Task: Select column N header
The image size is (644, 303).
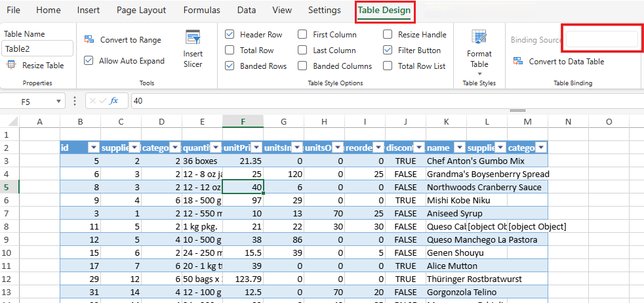Action: point(568,121)
